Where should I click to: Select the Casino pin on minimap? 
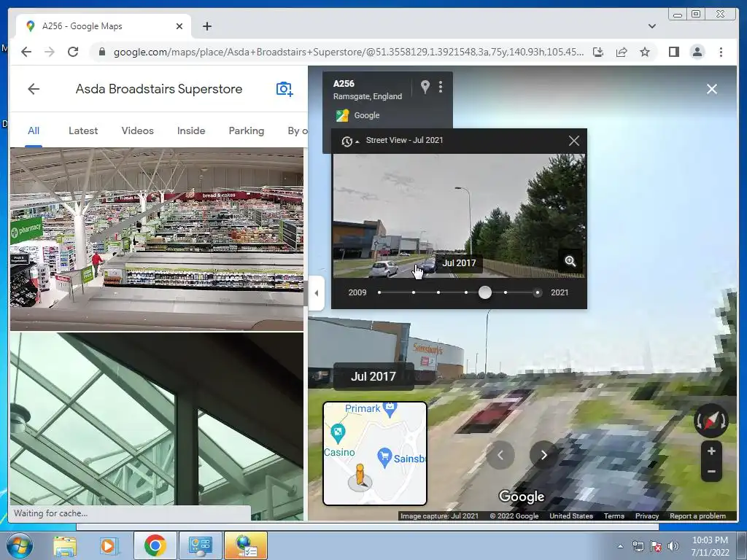(338, 432)
